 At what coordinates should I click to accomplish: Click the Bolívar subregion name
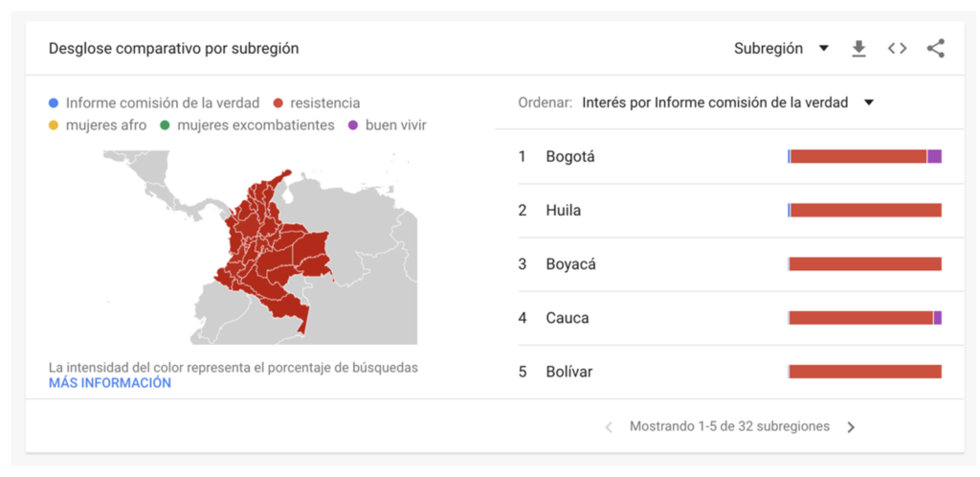568,372
